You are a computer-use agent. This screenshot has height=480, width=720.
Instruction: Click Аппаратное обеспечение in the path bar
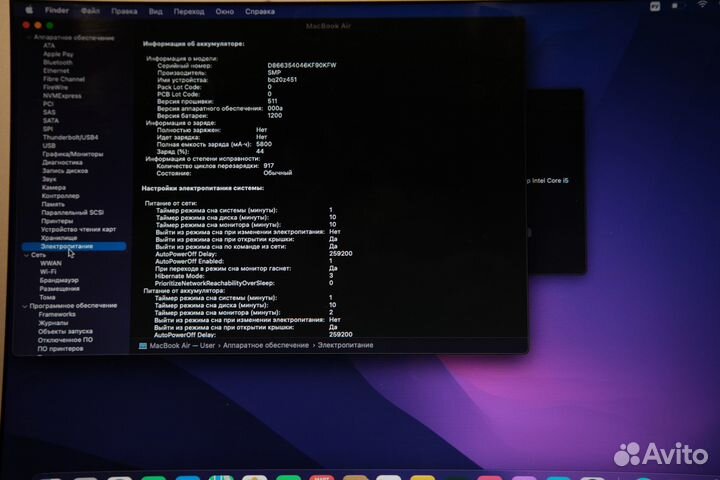(266, 345)
